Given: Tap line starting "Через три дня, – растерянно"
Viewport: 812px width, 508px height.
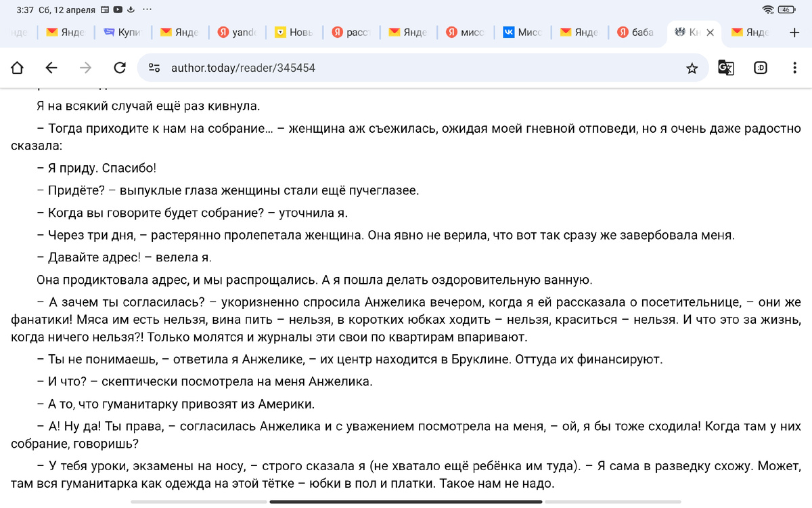Looking at the screenshot, I should tap(386, 235).
